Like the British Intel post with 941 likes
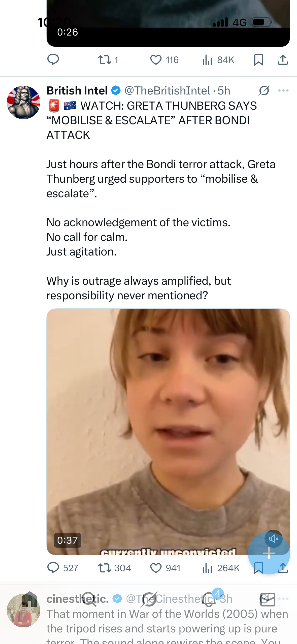This screenshot has height=644, width=297. point(156,568)
